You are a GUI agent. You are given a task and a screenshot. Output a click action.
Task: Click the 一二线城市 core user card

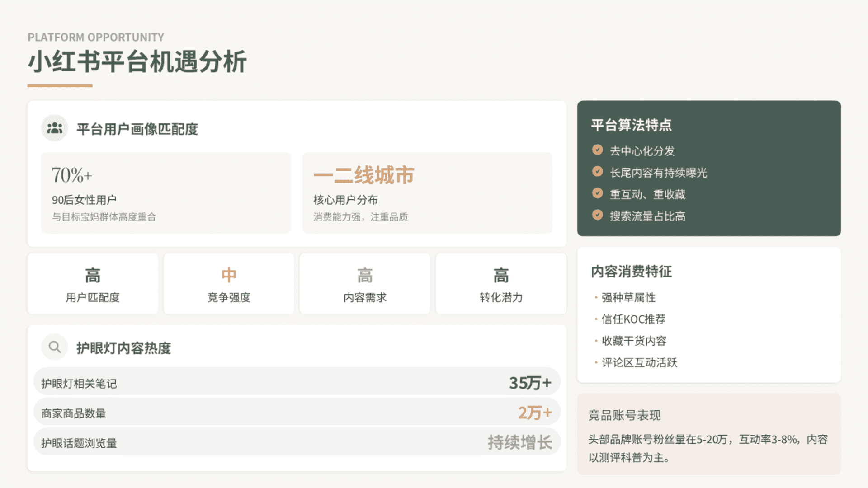[x=427, y=193]
